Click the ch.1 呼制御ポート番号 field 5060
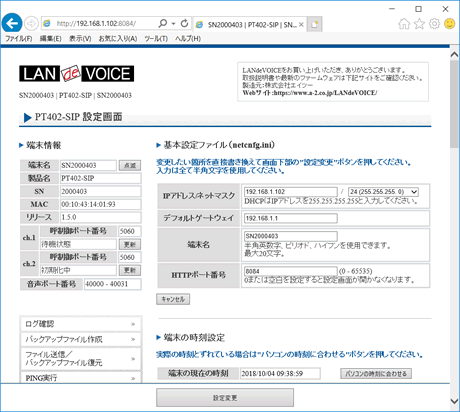The image size is (460, 412). coord(130,231)
